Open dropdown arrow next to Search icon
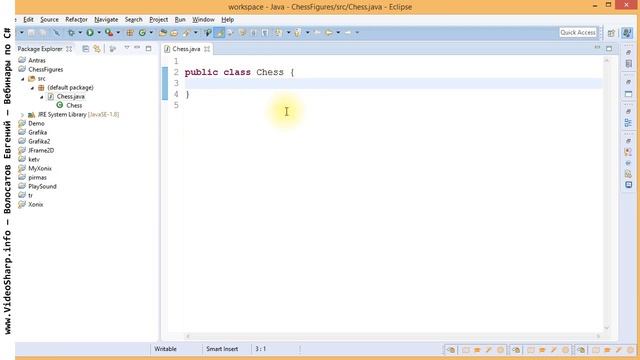This screenshot has height=360, width=640. click(196, 33)
